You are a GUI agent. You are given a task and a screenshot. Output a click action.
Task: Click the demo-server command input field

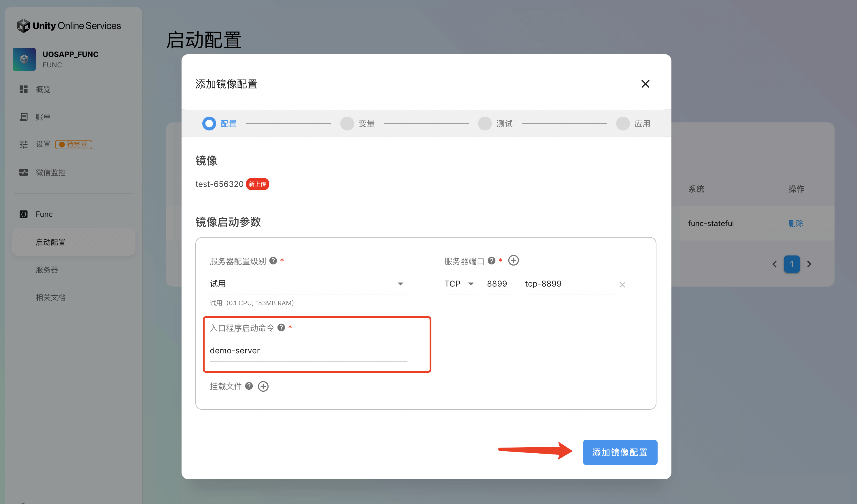click(x=308, y=351)
